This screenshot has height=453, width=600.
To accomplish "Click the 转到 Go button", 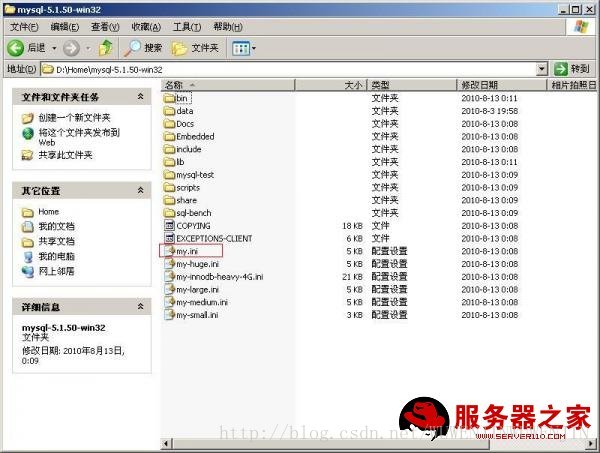I will 572,69.
